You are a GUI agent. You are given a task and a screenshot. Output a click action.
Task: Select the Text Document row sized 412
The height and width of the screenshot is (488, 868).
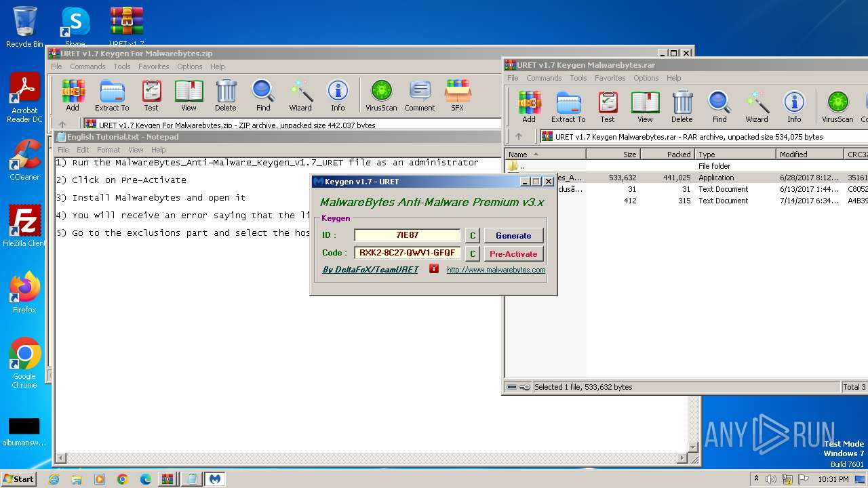(x=686, y=201)
